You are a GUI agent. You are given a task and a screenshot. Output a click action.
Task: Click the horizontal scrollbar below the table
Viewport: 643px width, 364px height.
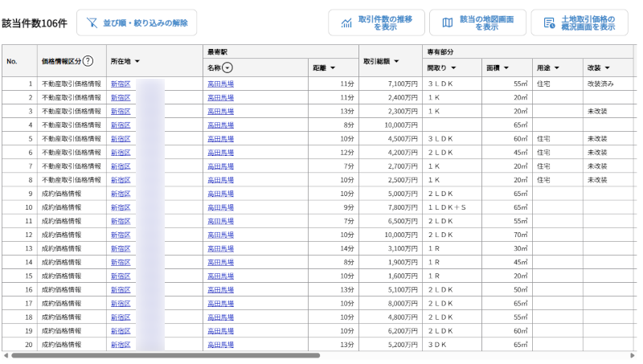click(161, 355)
